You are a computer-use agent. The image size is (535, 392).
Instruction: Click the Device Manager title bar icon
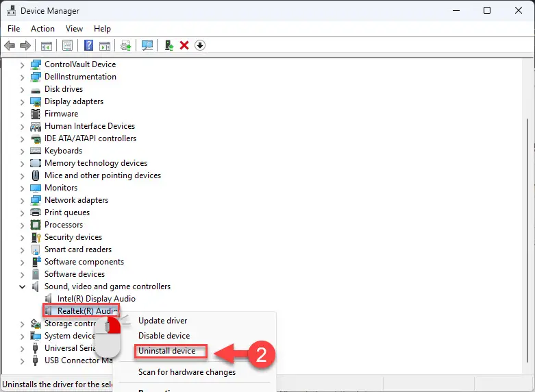(x=11, y=10)
